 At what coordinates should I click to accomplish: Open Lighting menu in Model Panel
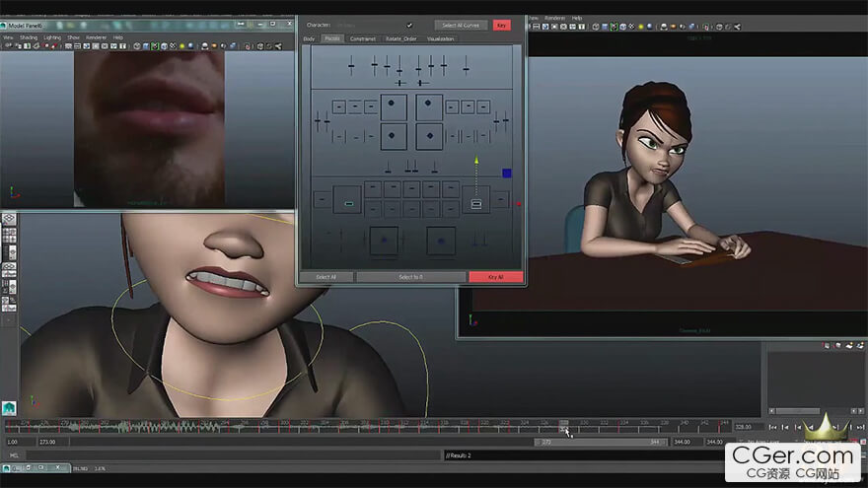pyautogui.click(x=52, y=37)
